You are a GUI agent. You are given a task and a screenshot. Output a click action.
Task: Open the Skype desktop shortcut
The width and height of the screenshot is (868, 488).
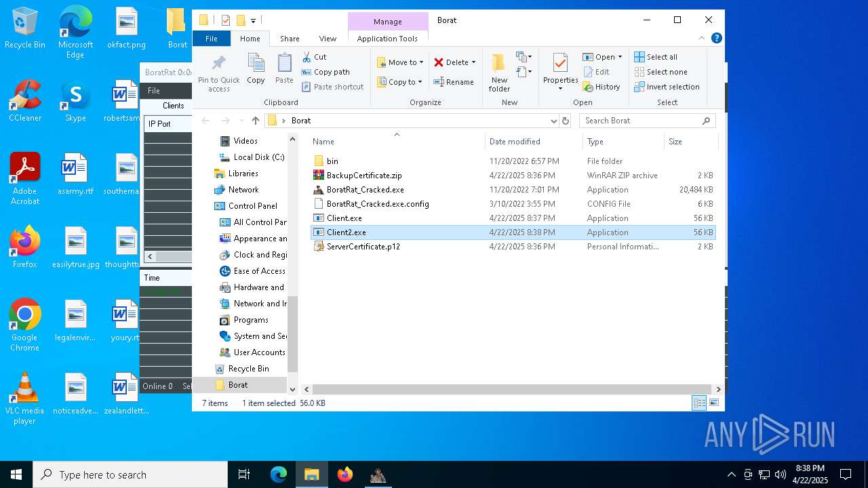[x=75, y=101]
